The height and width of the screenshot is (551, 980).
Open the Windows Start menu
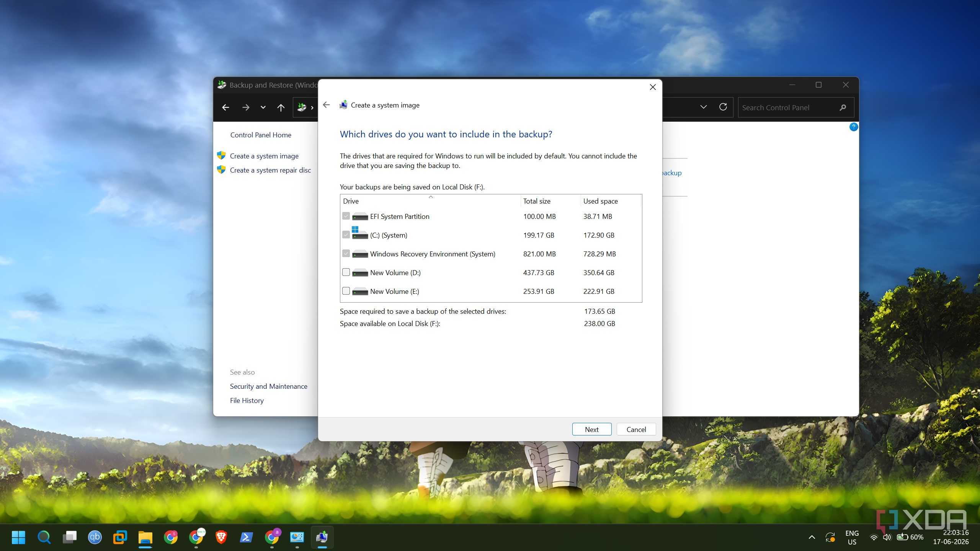(x=18, y=537)
